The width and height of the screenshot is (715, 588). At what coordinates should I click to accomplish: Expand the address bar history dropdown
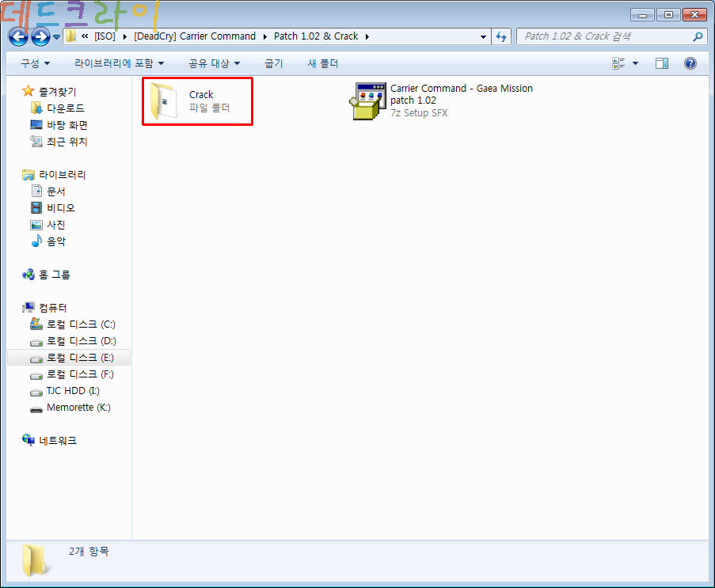pyautogui.click(x=484, y=36)
